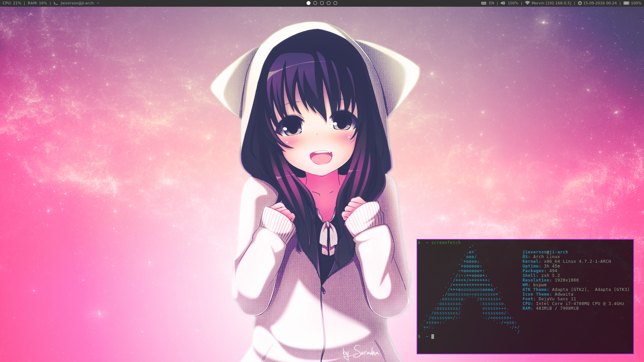Click the CPU 21% indicator

point(12,3)
